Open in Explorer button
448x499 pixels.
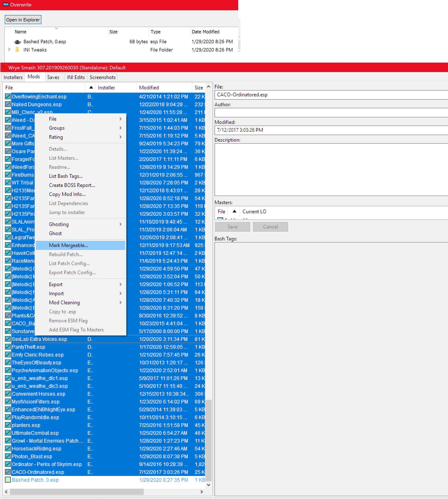[23, 20]
